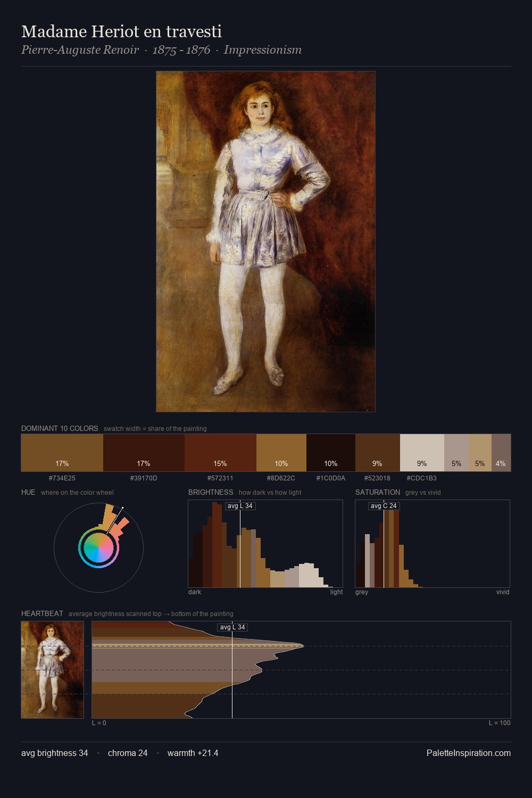Select the #1C0D0A near-black swatch
This screenshot has height=798, width=532.
coord(331,453)
